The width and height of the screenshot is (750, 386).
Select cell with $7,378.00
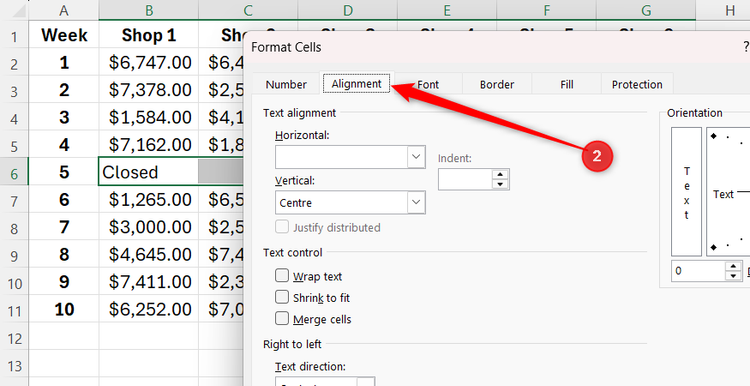click(x=149, y=89)
